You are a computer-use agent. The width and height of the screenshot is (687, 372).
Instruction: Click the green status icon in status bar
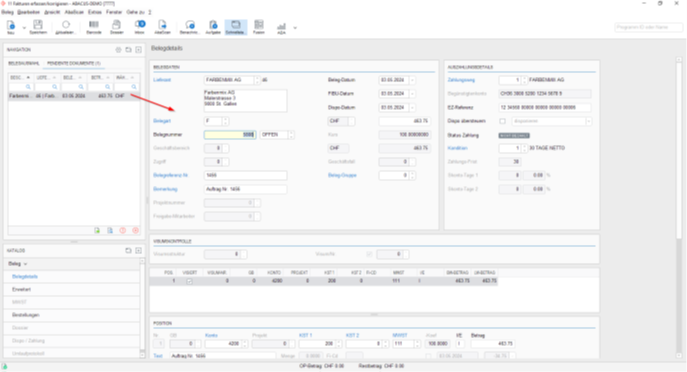tap(5, 366)
